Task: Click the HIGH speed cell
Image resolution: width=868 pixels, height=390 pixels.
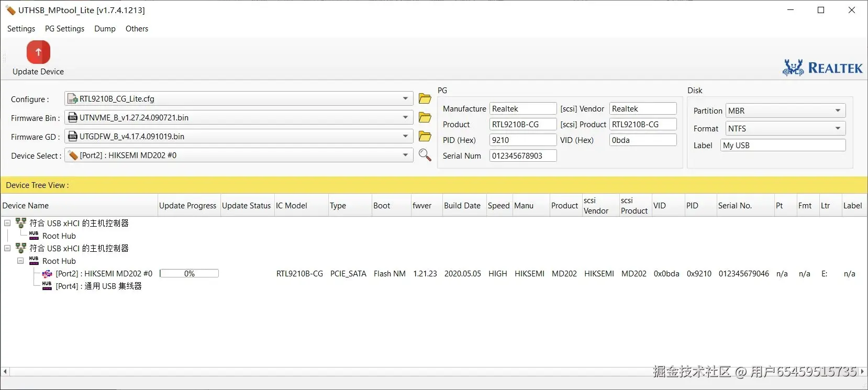Action: click(x=497, y=273)
